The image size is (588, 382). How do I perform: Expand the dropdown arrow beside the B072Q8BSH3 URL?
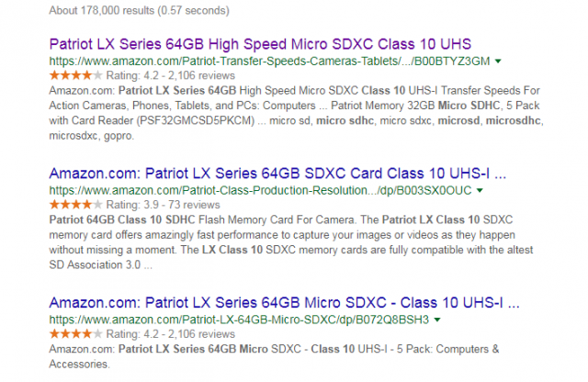click(436, 320)
